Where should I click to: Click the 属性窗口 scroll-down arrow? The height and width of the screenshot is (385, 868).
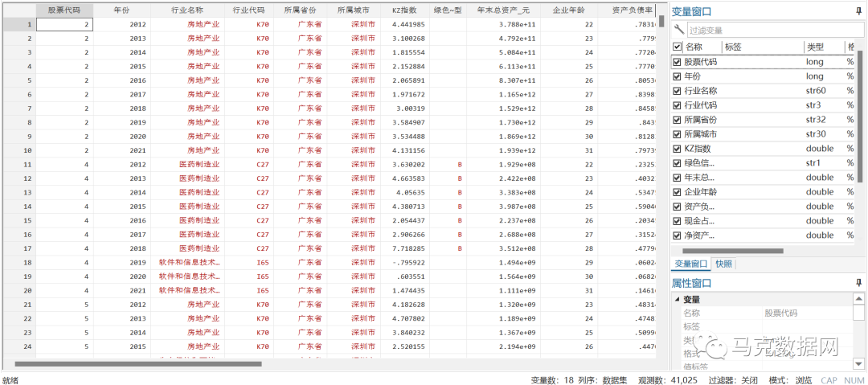click(x=858, y=363)
